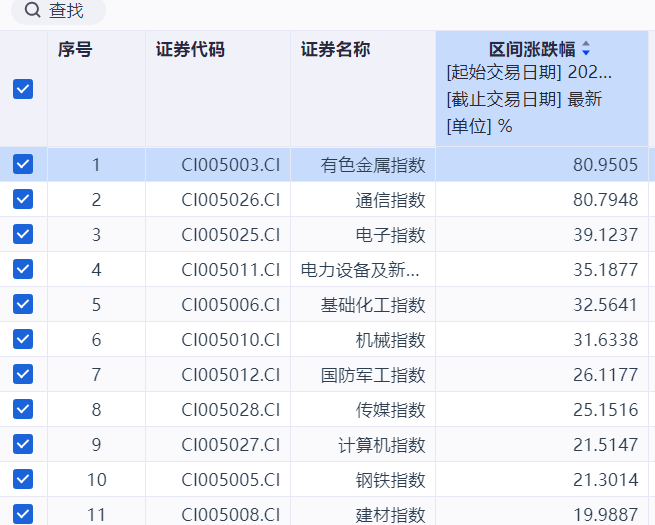Screen dimensions: 655x525
Task: Uncheck row 5 基础化工指数 checkbox
Action: pos(23,304)
